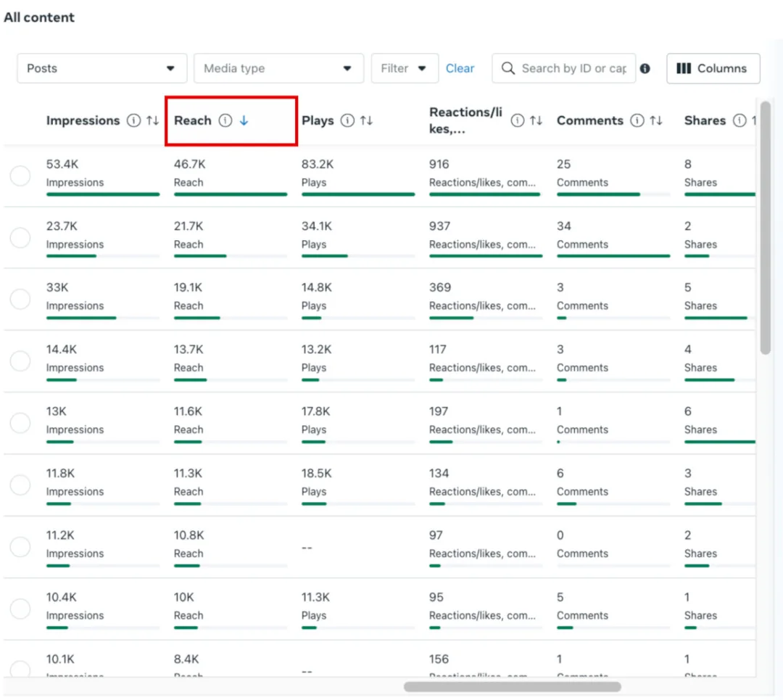Click the Reach column header label

tap(193, 120)
